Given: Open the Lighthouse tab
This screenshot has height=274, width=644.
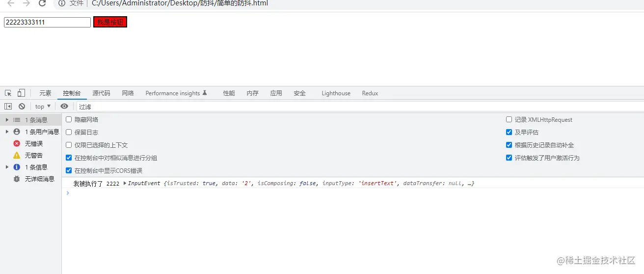Looking at the screenshot, I should coord(336,93).
